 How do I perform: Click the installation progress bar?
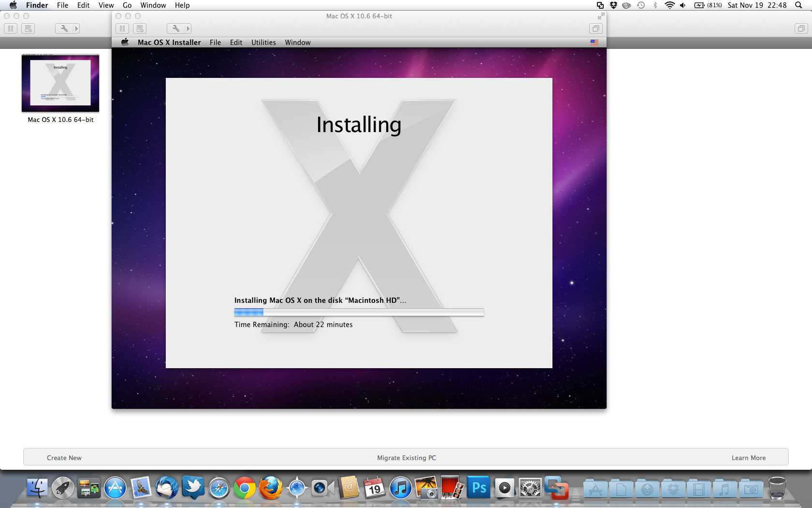pyautogui.click(x=359, y=313)
